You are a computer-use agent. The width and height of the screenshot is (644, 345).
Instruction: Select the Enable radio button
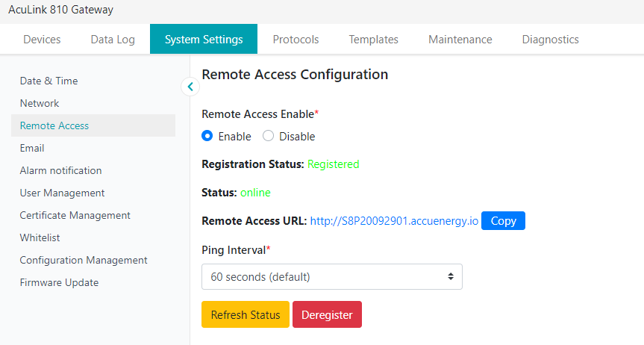(x=207, y=137)
